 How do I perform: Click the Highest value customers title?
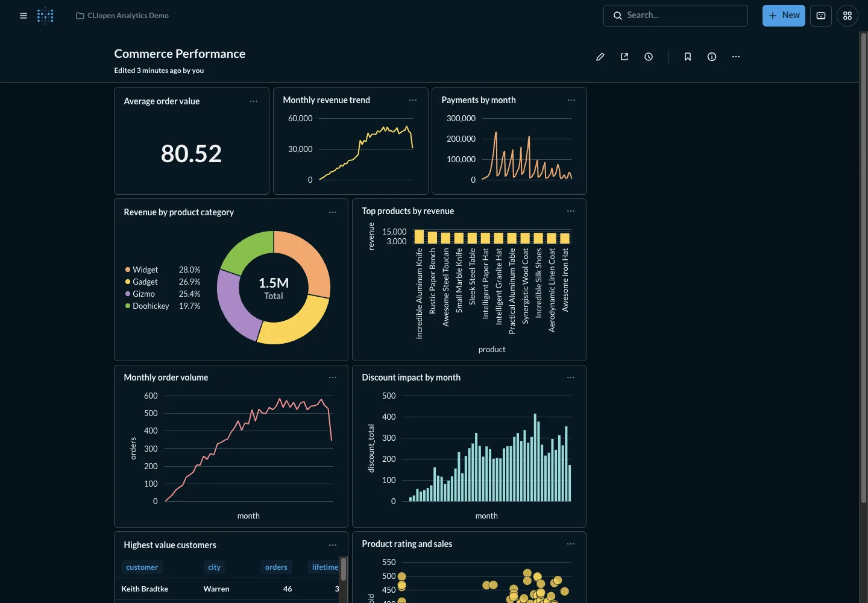click(169, 545)
